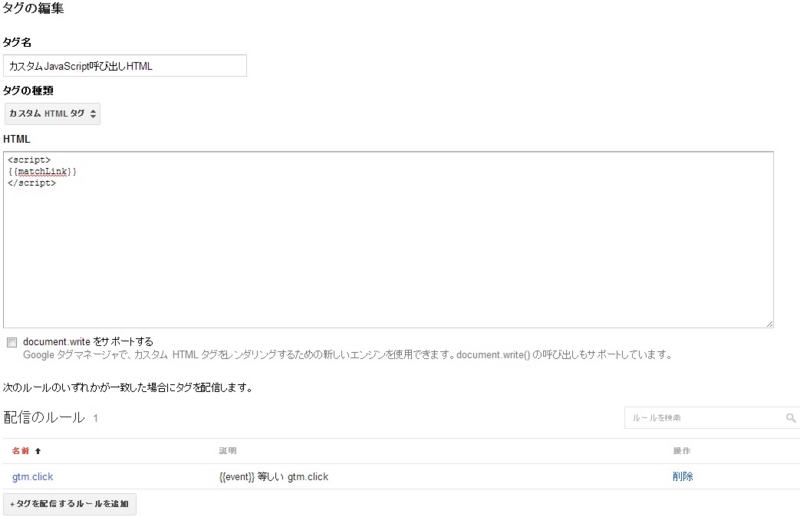This screenshot has width=800, height=517.
Task: Open the gtm.click rule link
Action: click(x=33, y=477)
